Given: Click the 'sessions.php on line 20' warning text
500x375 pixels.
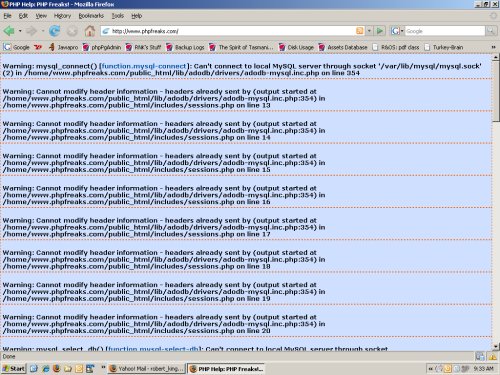Looking at the screenshot, I should point(229,331).
